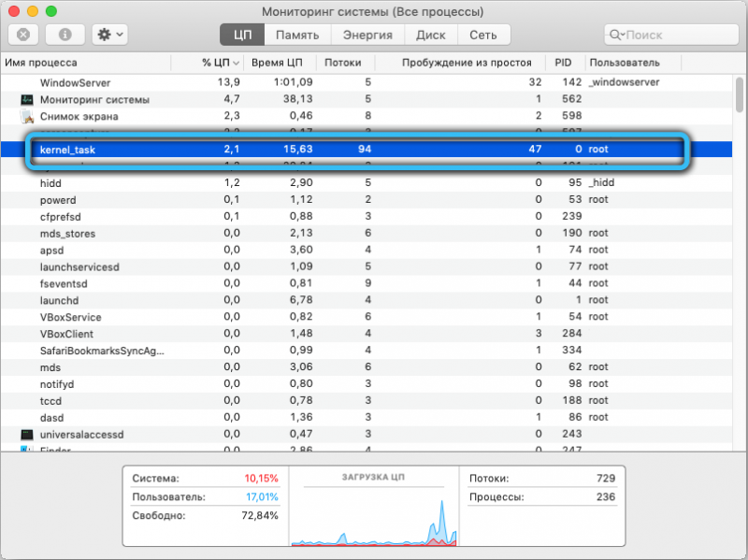Toggle % ЦП sort order arrow
748x560 pixels.
(236, 63)
